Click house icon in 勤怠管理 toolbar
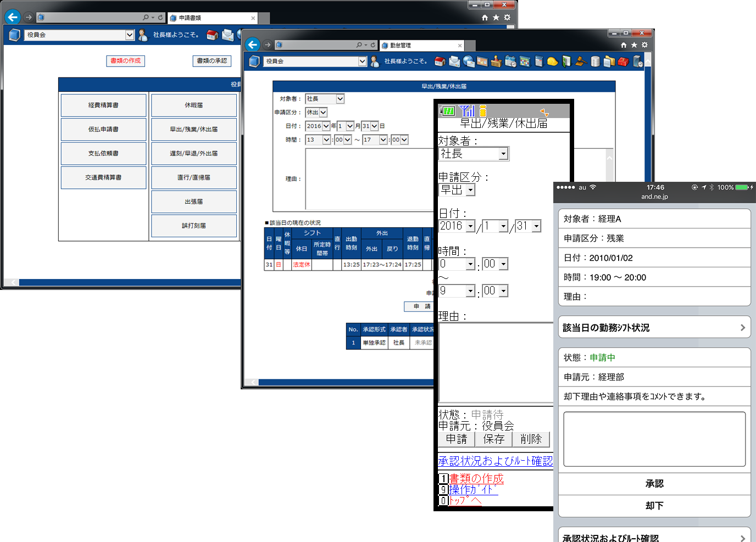Viewport: 756px width, 542px height. [x=440, y=62]
